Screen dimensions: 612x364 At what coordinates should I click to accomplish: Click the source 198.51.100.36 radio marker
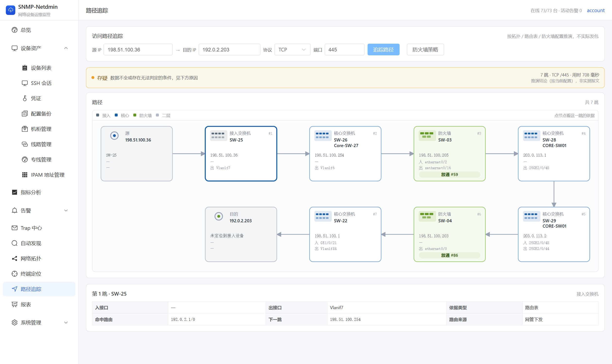click(x=114, y=135)
